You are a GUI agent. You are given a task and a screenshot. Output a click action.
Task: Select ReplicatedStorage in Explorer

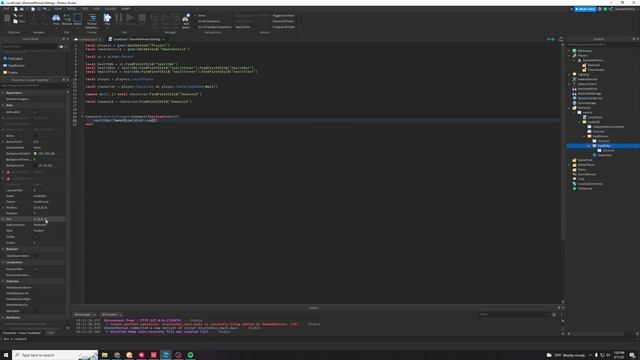click(590, 93)
